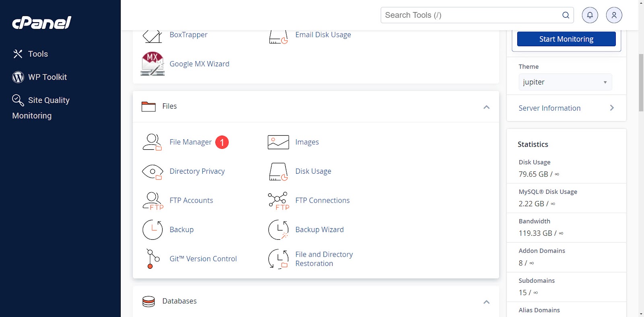The image size is (644, 317).
Task: Click the Images icon
Action: (x=278, y=142)
